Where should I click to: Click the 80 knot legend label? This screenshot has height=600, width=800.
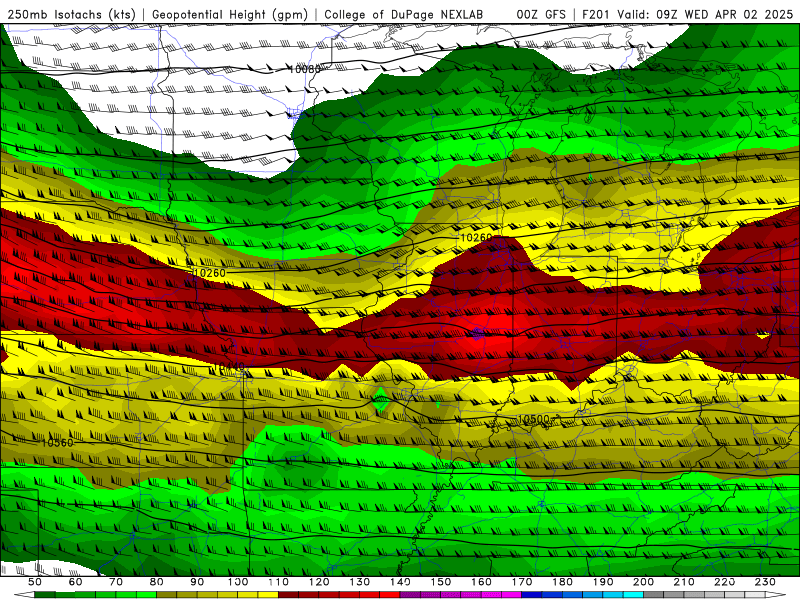(157, 582)
